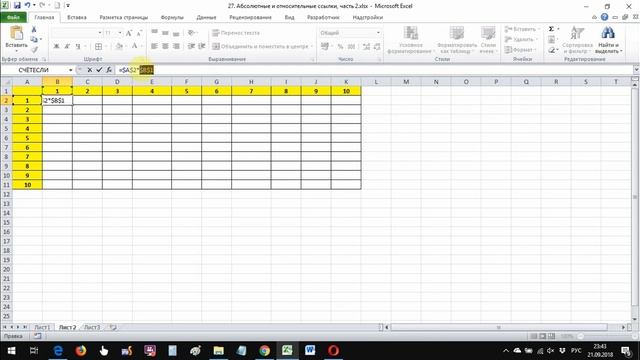This screenshot has height=360, width=640.
Task: Open the Insert Function fx dialog
Action: pyautogui.click(x=109, y=70)
